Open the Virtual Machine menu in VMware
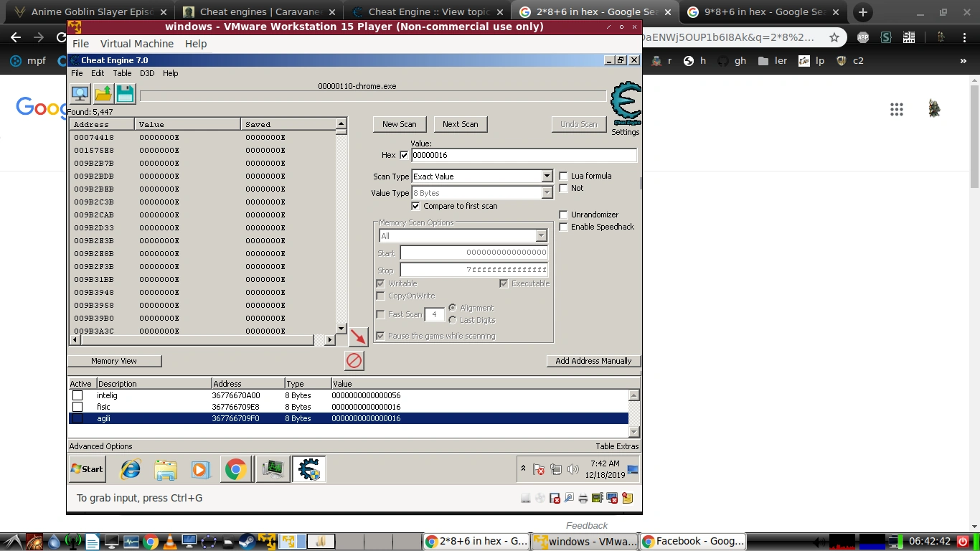Viewport: 980px width, 551px height. (x=136, y=44)
